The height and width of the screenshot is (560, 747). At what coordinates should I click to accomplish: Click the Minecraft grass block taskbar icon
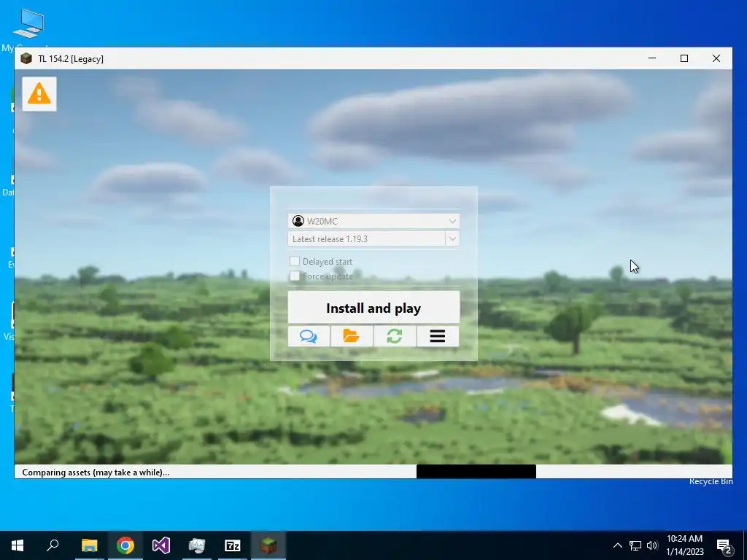pos(268,545)
